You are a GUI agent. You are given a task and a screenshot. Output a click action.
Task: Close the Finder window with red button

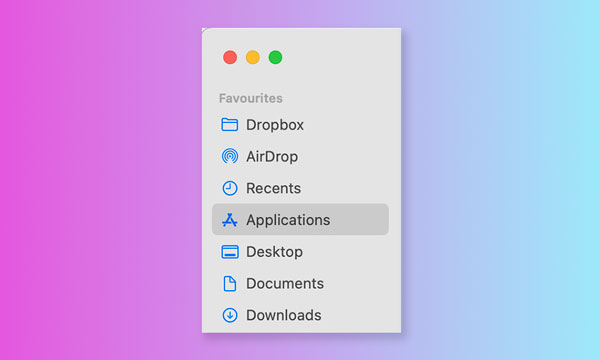pyautogui.click(x=230, y=57)
